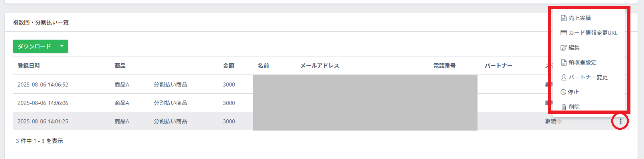Expand the ダウンロード dropdown arrow
This screenshot has height=159, width=644.
[x=62, y=46]
